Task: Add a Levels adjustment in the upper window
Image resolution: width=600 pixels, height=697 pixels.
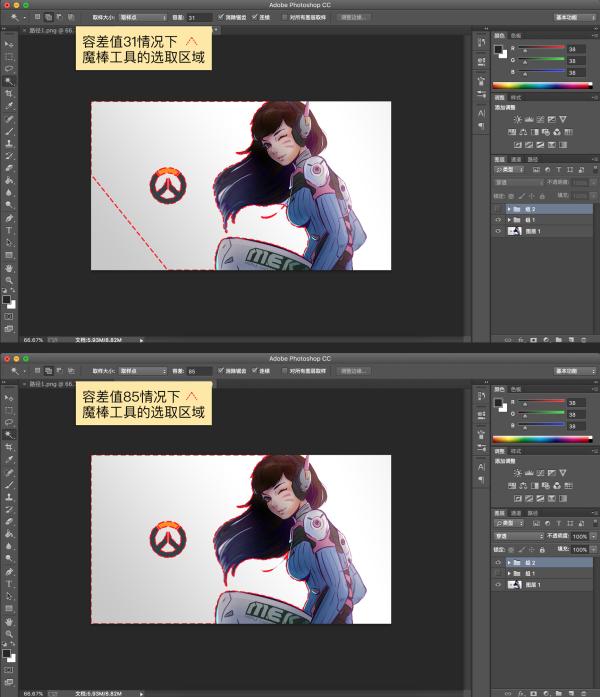Action: (x=529, y=119)
